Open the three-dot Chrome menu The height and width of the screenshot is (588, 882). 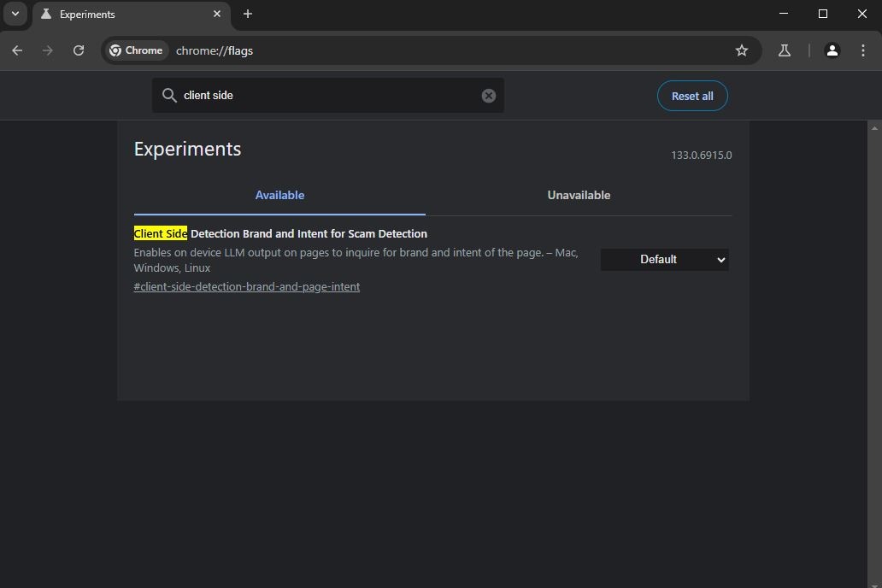[x=862, y=50]
